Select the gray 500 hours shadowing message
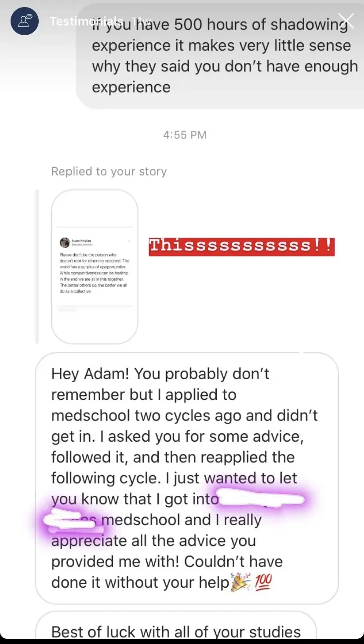Image resolution: width=364 pixels, height=644 pixels. tap(220, 55)
